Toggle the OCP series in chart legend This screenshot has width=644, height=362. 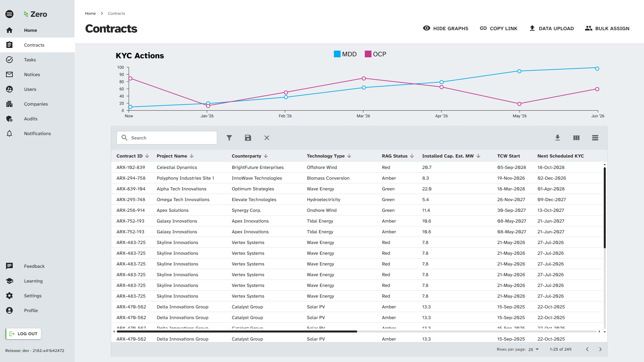(x=375, y=54)
